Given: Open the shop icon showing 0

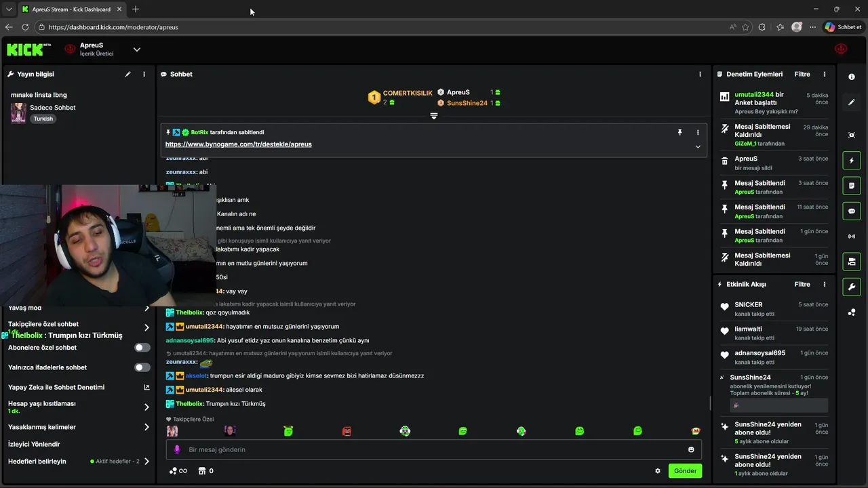Looking at the screenshot, I should (x=201, y=470).
